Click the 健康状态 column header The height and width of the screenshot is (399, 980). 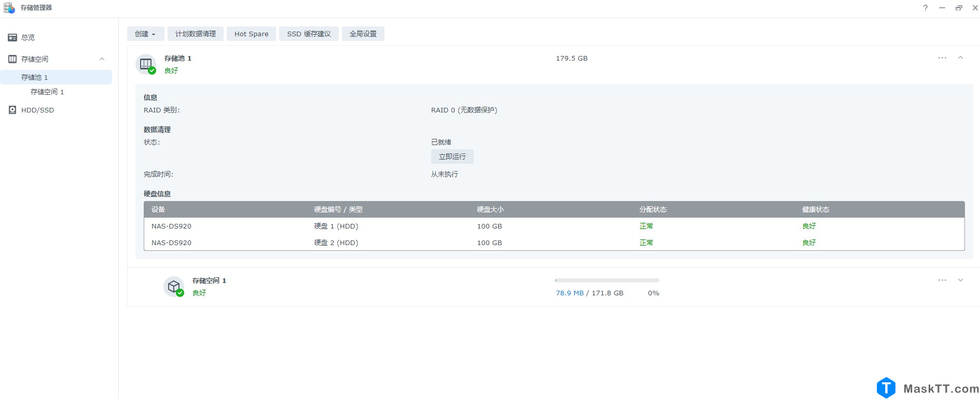click(x=816, y=209)
